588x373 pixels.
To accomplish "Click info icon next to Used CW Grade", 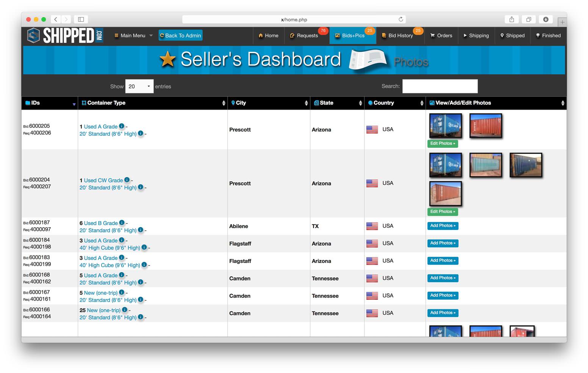I will [x=127, y=180].
